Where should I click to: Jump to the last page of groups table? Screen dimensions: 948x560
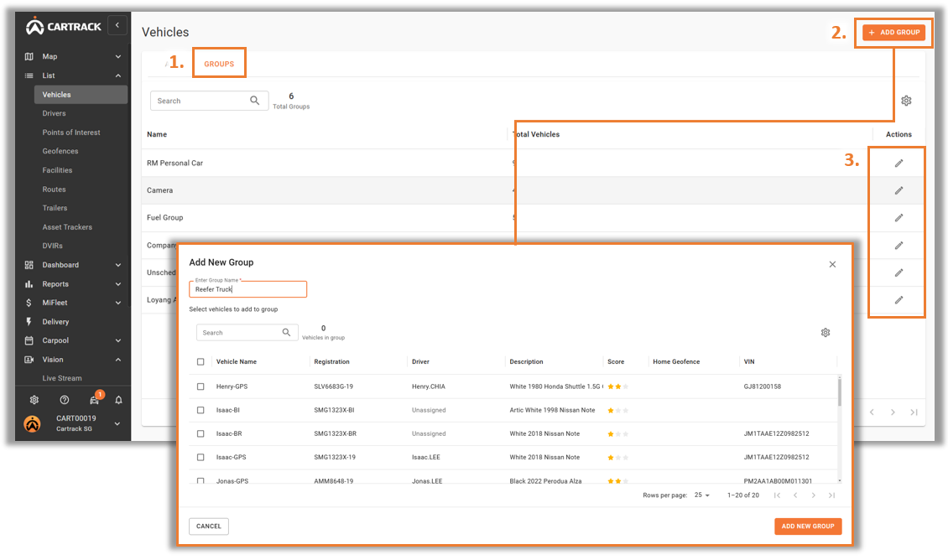click(x=914, y=412)
